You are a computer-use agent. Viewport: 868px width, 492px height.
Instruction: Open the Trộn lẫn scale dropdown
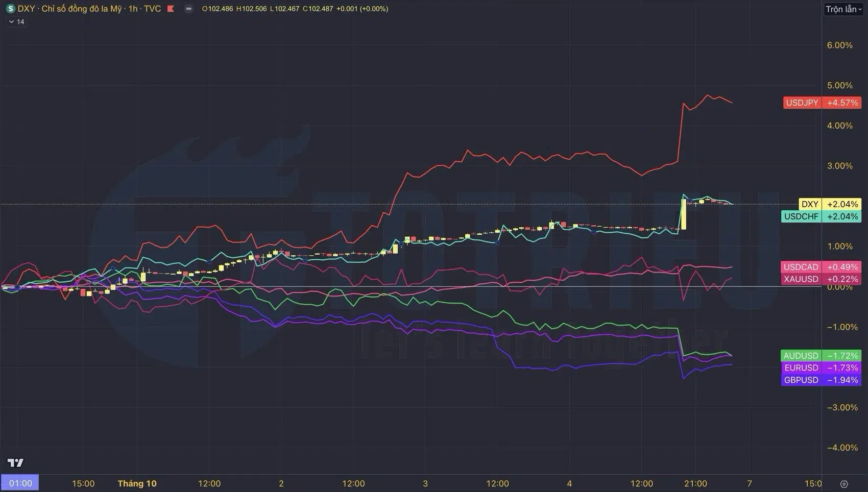point(843,9)
